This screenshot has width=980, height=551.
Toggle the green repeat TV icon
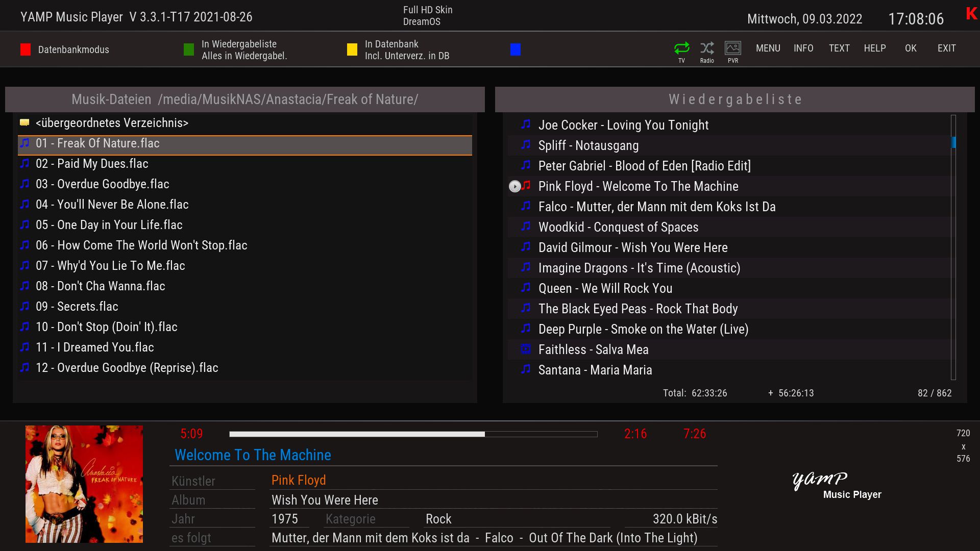point(681,48)
